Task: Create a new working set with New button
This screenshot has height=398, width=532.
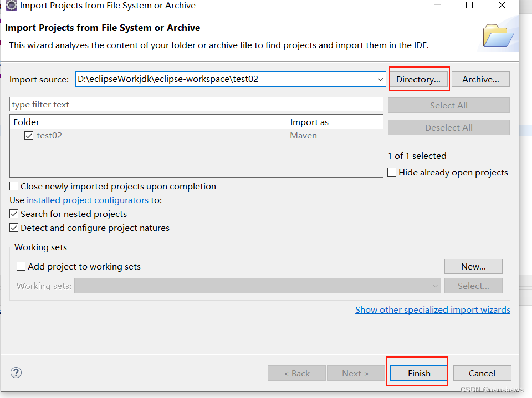Action: 473,266
